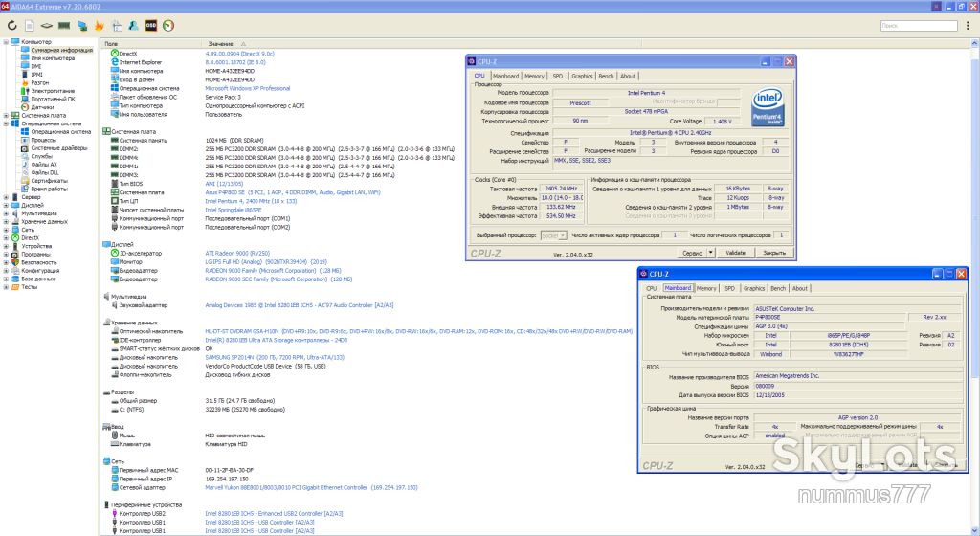Click the Сервис button in upper CPU-Z
The width and height of the screenshot is (980, 536).
[693, 253]
